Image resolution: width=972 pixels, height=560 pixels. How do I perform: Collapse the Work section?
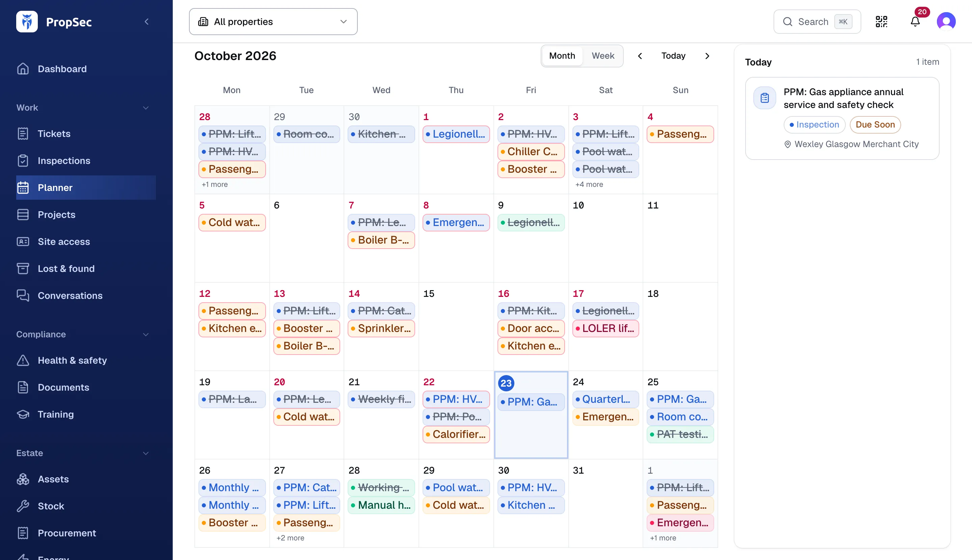(145, 108)
